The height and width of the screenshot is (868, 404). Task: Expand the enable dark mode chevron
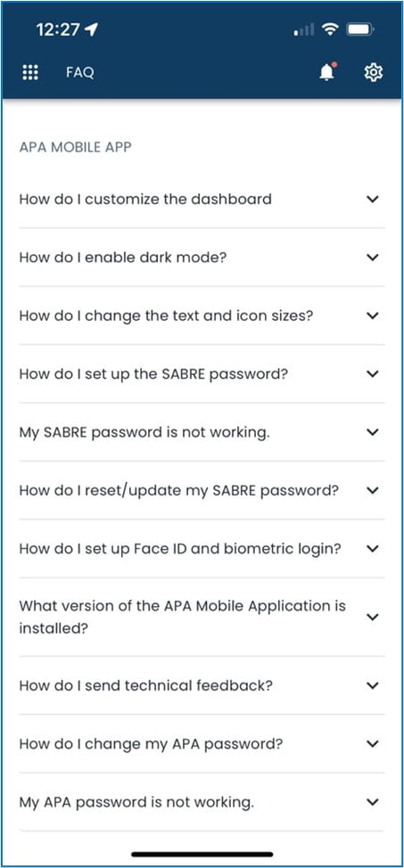point(373,258)
